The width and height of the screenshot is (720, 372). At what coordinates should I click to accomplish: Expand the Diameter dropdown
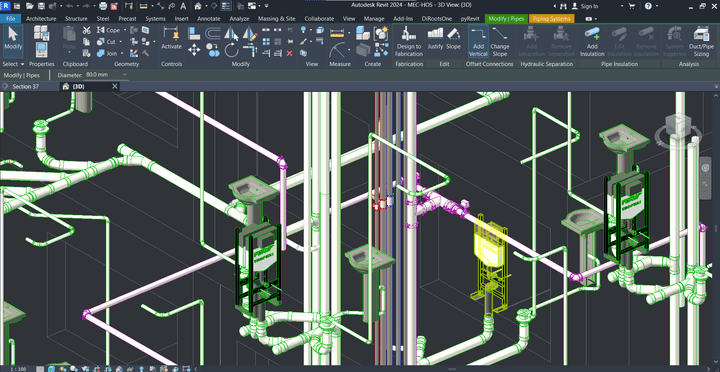click(x=124, y=74)
